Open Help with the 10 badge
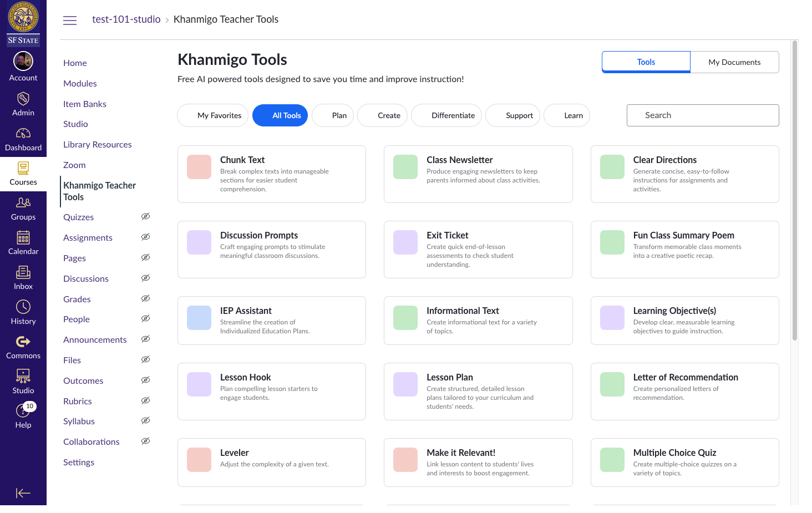This screenshot has width=812, height=513. pyautogui.click(x=23, y=417)
